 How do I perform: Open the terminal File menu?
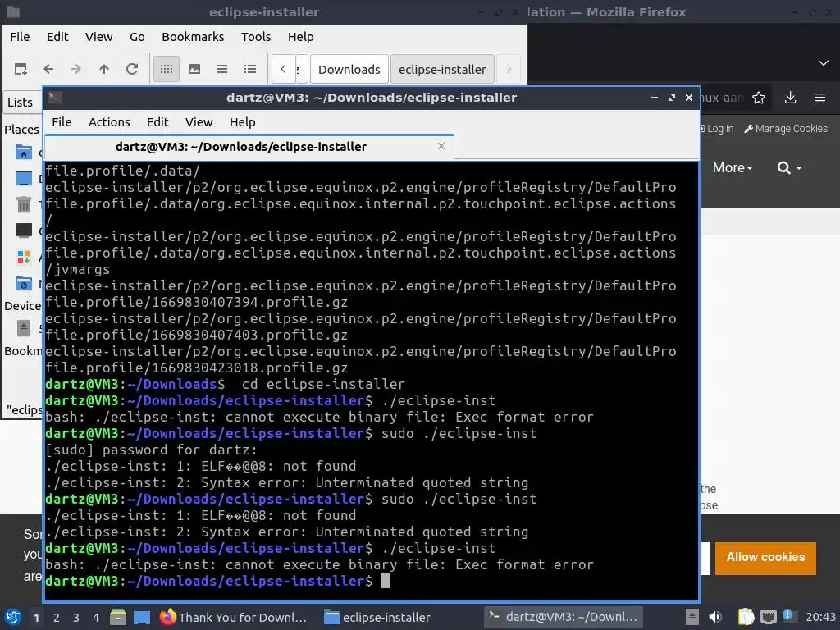[x=62, y=122]
